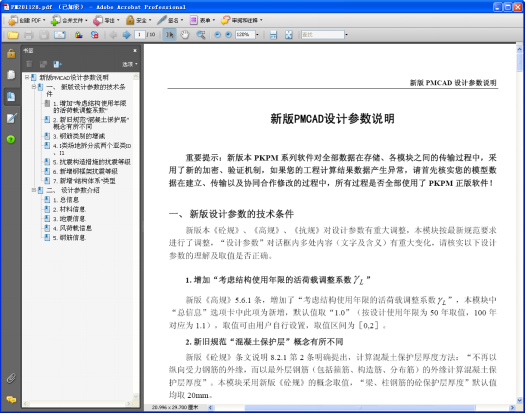
Task: Open the Attachments paperclip panel icon
Action: [x=11, y=378]
